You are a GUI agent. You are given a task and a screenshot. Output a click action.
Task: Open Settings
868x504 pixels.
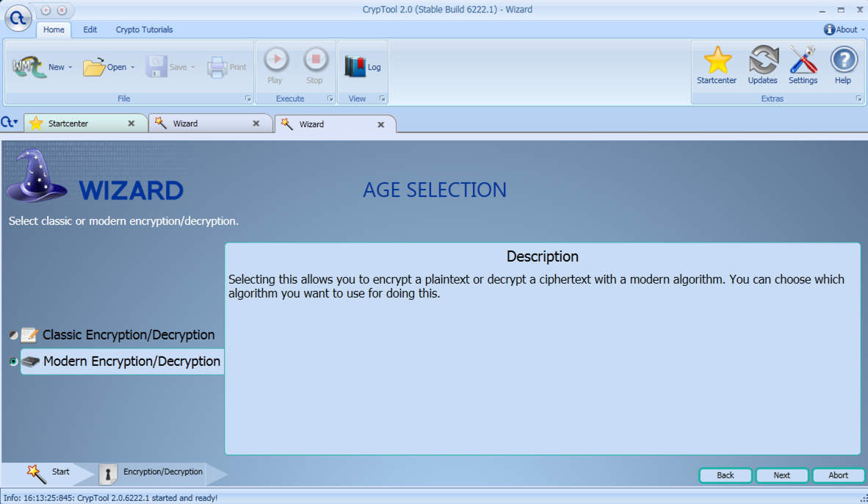point(803,65)
